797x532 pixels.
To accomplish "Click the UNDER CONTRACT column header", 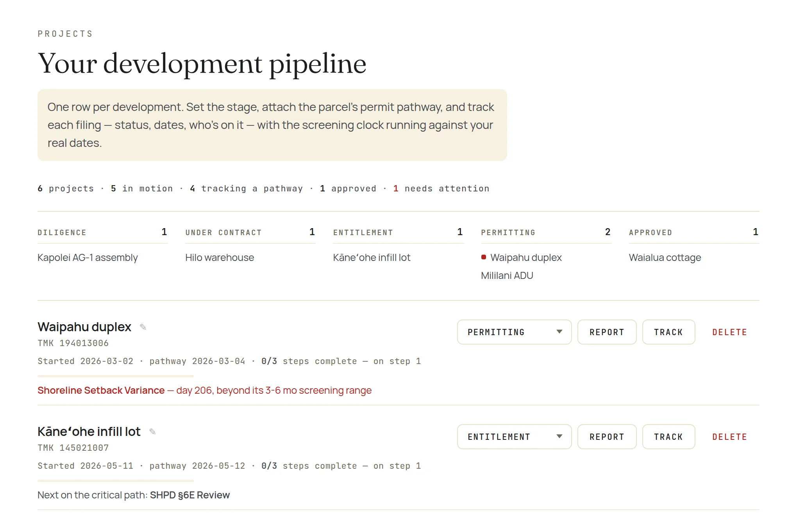I will (223, 232).
